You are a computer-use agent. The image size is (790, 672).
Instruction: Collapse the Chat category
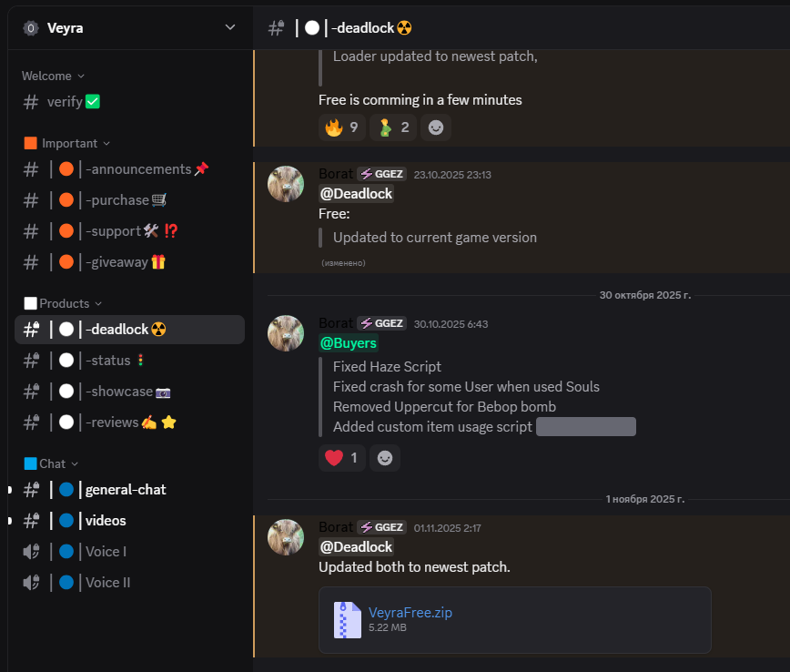51,463
